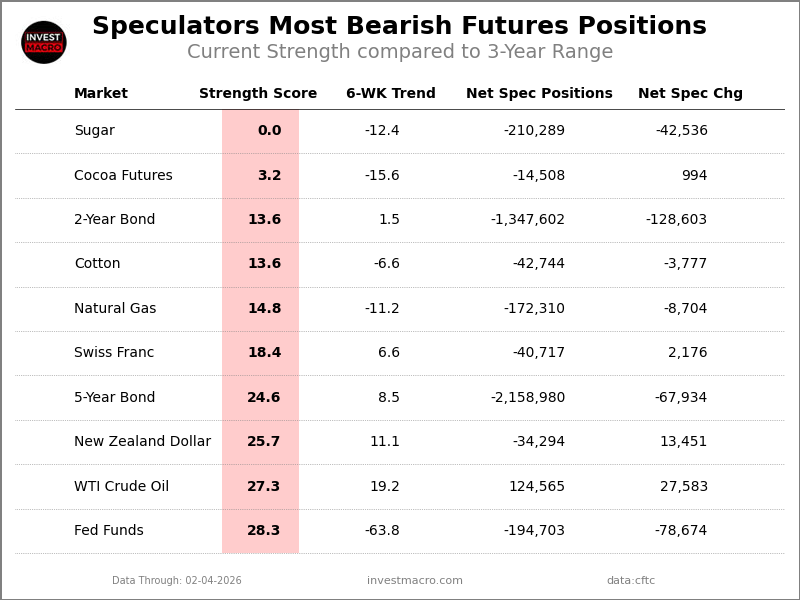800x600 pixels.
Task: Select the Natural Gas row label
Action: pyautogui.click(x=115, y=309)
